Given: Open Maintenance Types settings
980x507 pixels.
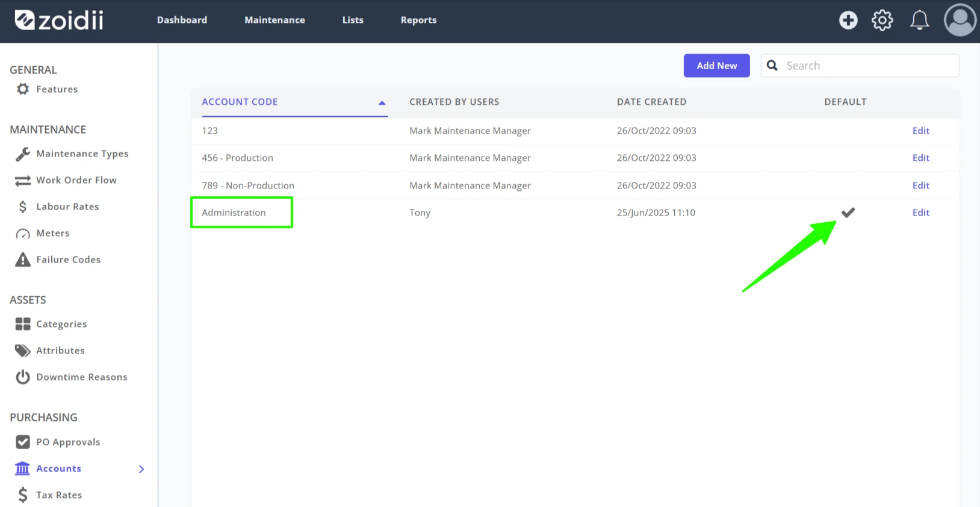Looking at the screenshot, I should tap(82, 154).
